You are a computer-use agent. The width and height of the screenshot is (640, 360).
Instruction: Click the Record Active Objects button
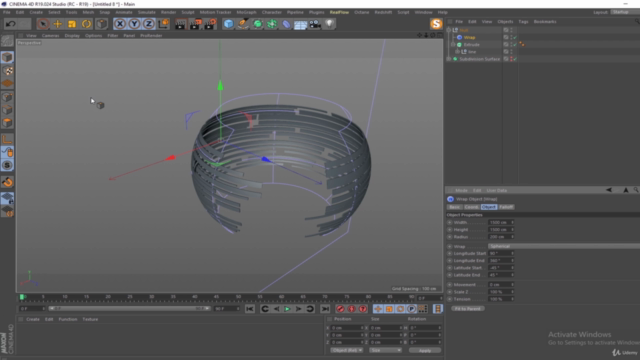[340, 309]
